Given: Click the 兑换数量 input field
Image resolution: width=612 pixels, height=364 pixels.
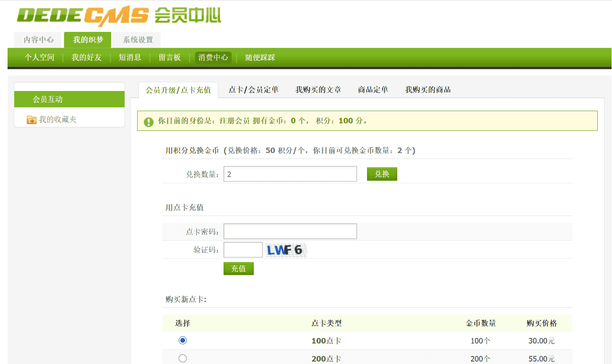Looking at the screenshot, I should (290, 174).
